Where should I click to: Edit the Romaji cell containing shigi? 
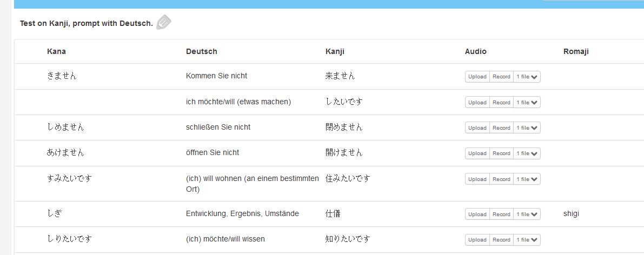click(572, 214)
